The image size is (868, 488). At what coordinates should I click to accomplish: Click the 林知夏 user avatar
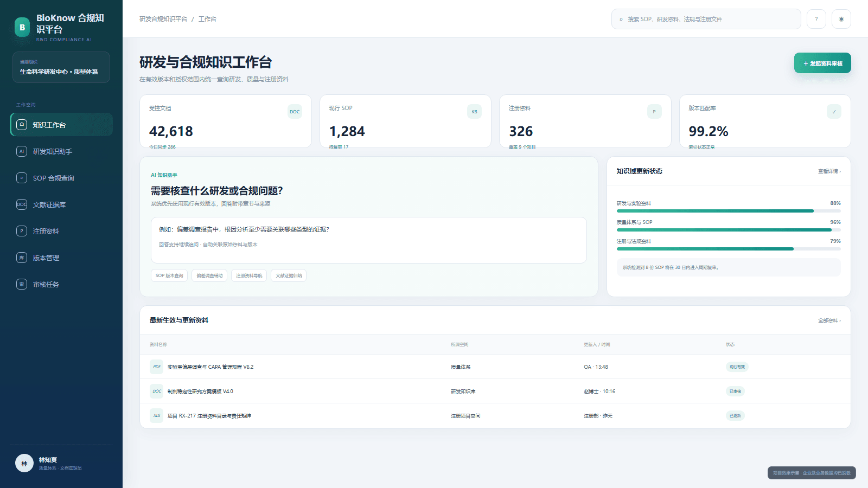[24, 463]
